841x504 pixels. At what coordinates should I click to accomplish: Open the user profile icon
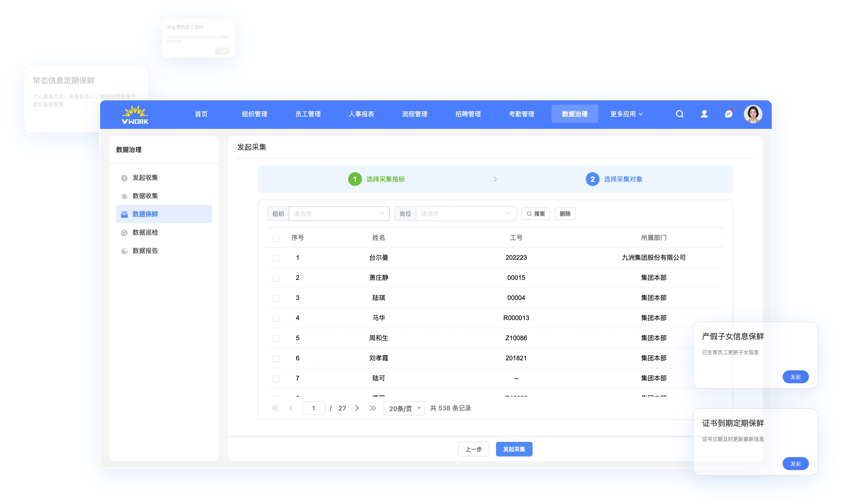(x=704, y=114)
